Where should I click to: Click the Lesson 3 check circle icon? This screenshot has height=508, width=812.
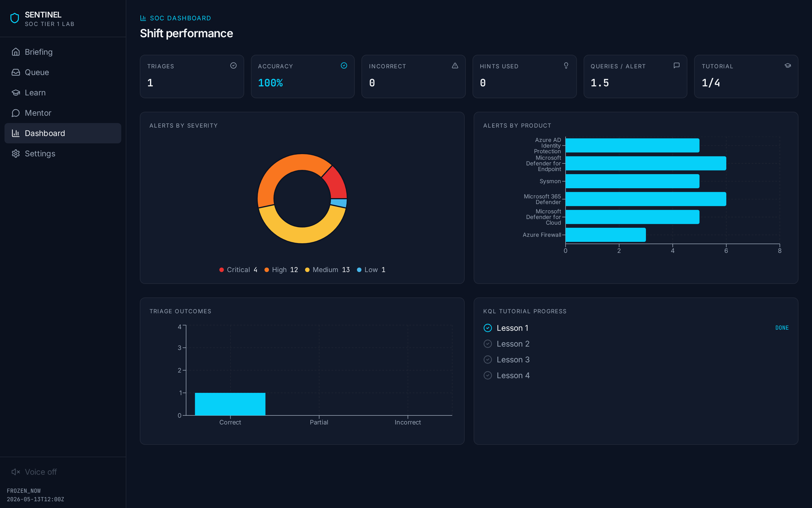pyautogui.click(x=488, y=360)
